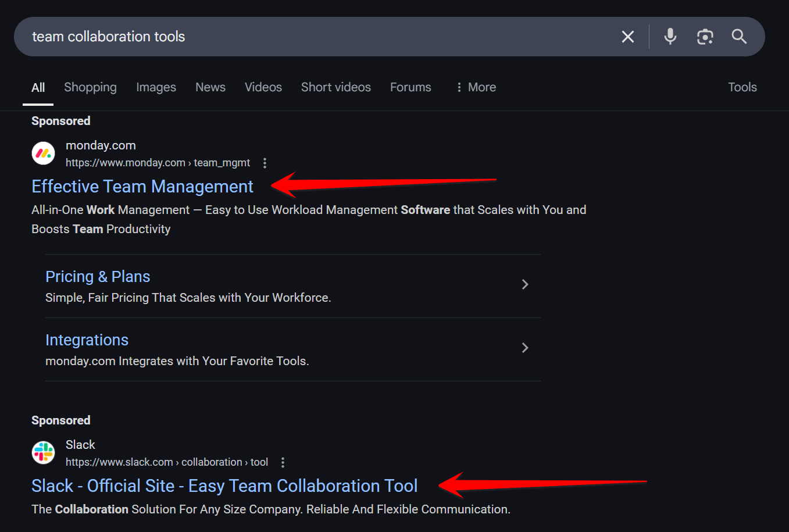Image resolution: width=789 pixels, height=532 pixels.
Task: Switch to the Images tab
Action: click(156, 87)
